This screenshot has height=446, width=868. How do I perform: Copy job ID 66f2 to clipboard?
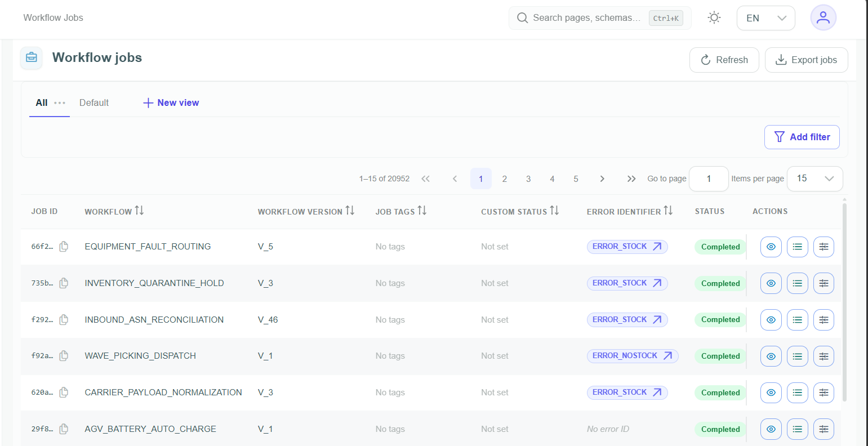pos(64,247)
